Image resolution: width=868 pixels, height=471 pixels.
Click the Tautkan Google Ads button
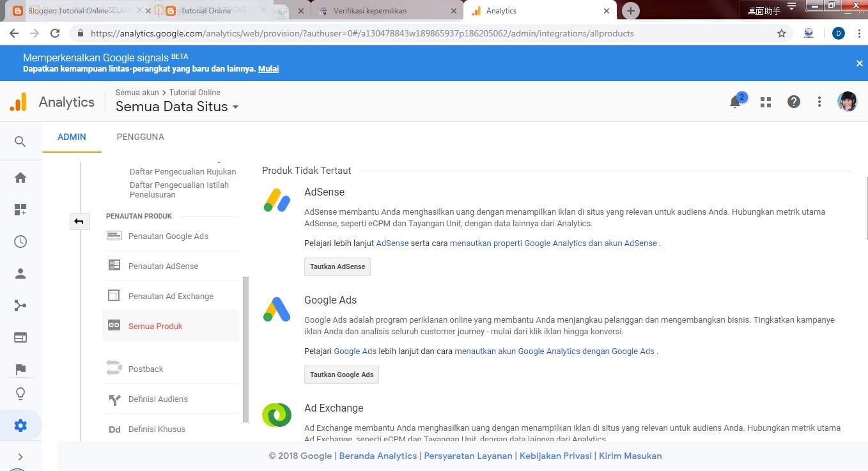(x=341, y=374)
